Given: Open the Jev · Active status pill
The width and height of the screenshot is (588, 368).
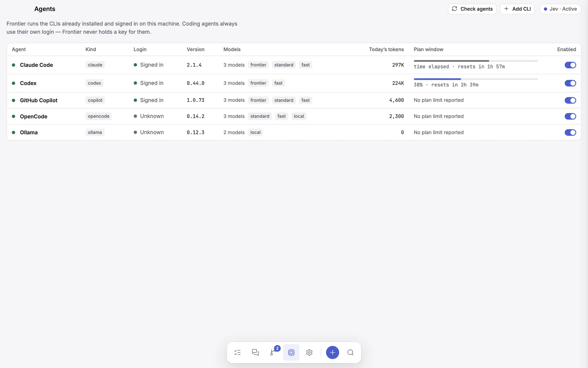Looking at the screenshot, I should point(560,9).
